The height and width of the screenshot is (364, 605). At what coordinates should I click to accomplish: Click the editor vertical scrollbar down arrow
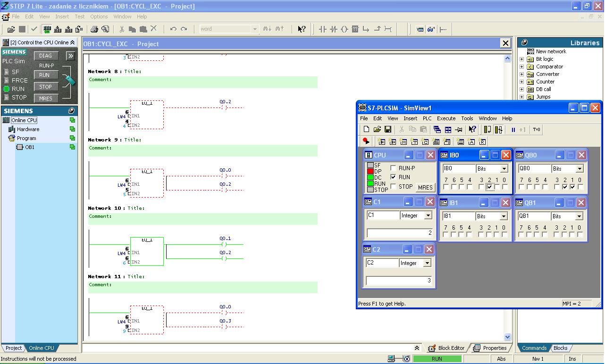point(507,337)
